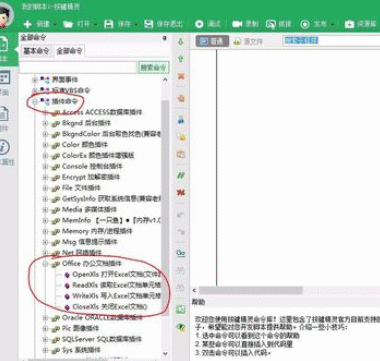Click the green double-slash comment icon
This screenshot has width=380, height=361.
(x=181, y=175)
